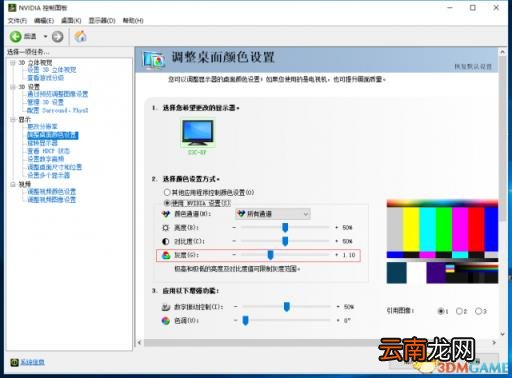Select 使用 NVIDIA 设置 radio button
Image resolution: width=512 pixels, height=378 pixels.
pos(167,203)
